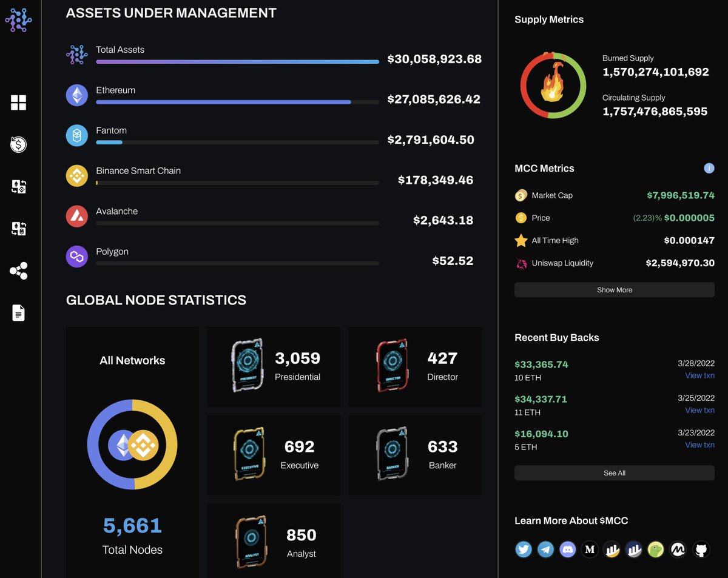Viewport: 728px width, 578px height.
Task: Open View txn for 3/28/2022 buy back
Action: pyautogui.click(x=699, y=375)
